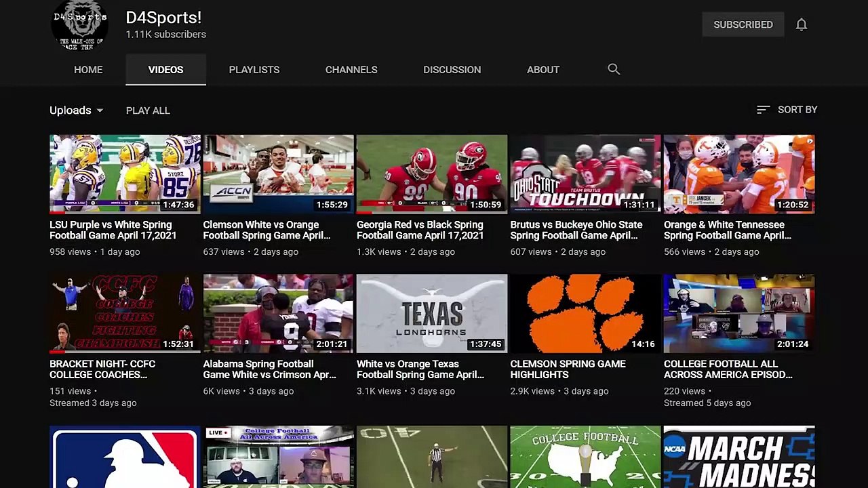Click the 1:47:36 duration badge

(179, 205)
